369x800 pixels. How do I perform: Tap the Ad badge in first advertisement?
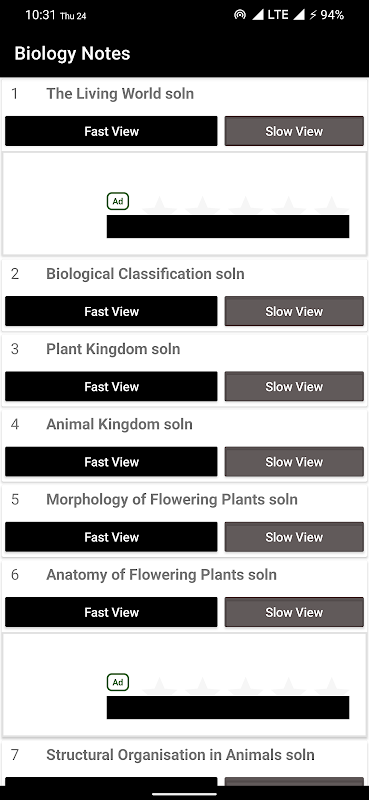click(x=118, y=201)
